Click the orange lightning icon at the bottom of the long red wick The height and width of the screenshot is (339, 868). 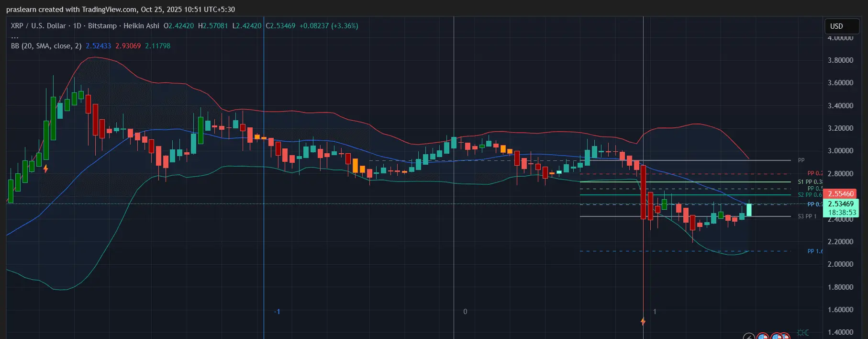click(643, 321)
